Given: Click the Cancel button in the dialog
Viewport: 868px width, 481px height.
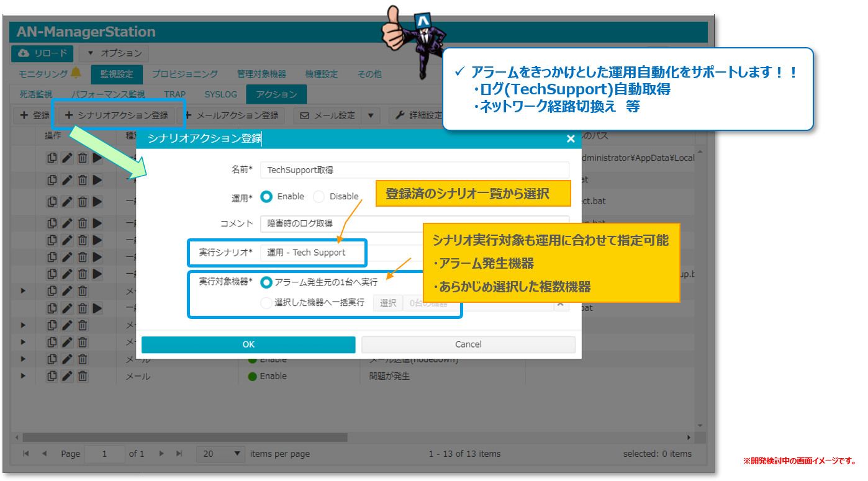Looking at the screenshot, I should (x=468, y=344).
